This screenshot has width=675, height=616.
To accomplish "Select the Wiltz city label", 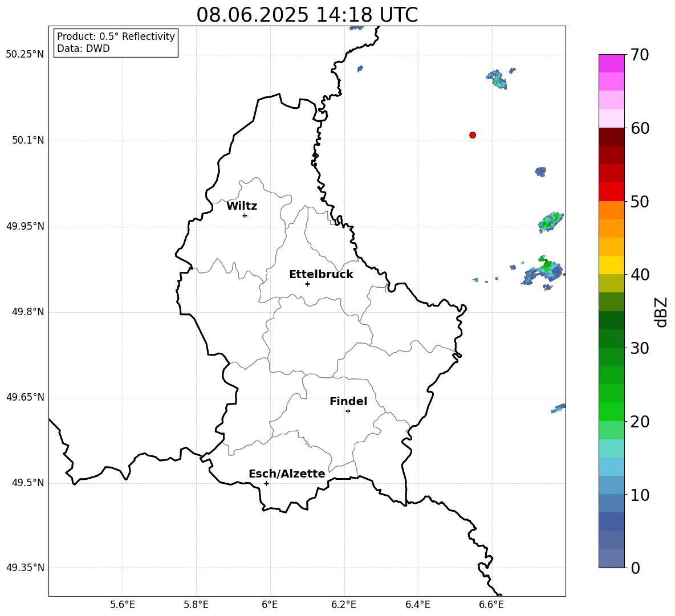I will tap(242, 206).
